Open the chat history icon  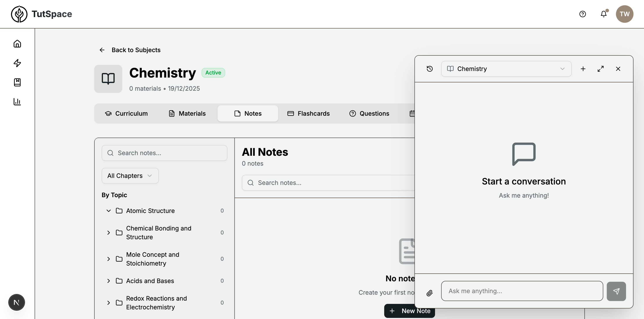pyautogui.click(x=430, y=69)
